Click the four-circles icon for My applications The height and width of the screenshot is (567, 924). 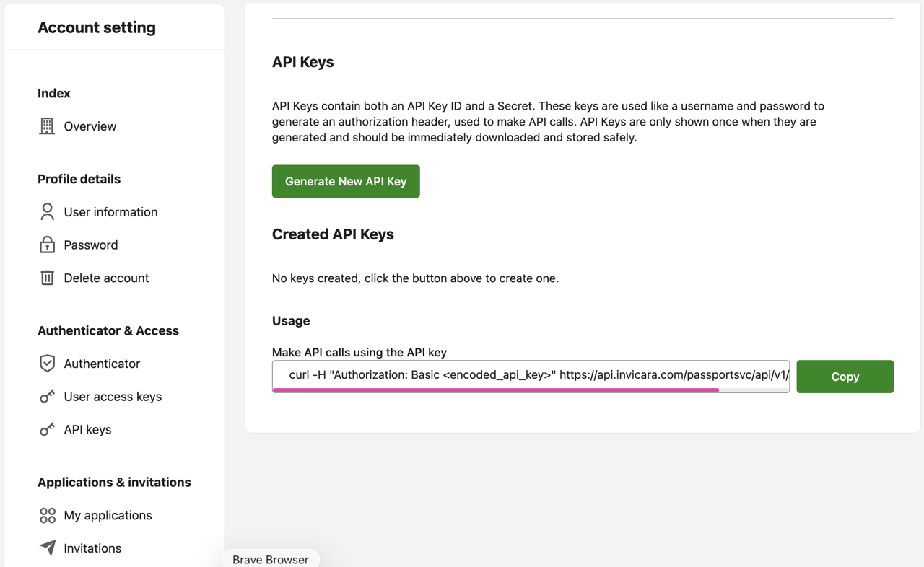click(x=47, y=515)
